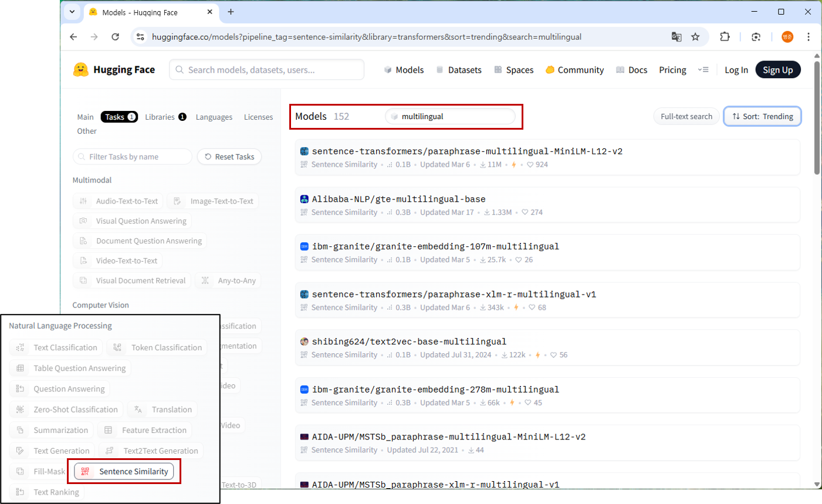Open Chrome's three-dot menu
Screen dimensions: 822x504
click(809, 37)
